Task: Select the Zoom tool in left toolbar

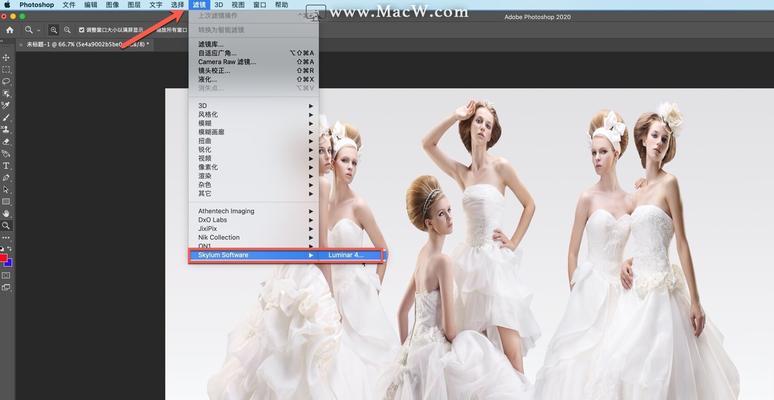Action: coord(6,226)
